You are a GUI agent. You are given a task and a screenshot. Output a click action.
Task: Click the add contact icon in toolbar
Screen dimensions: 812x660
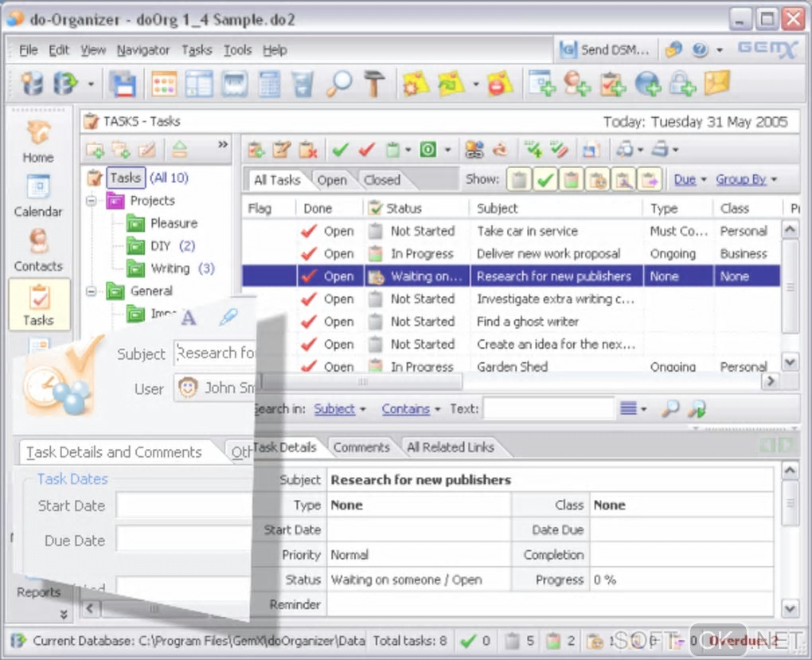[577, 84]
